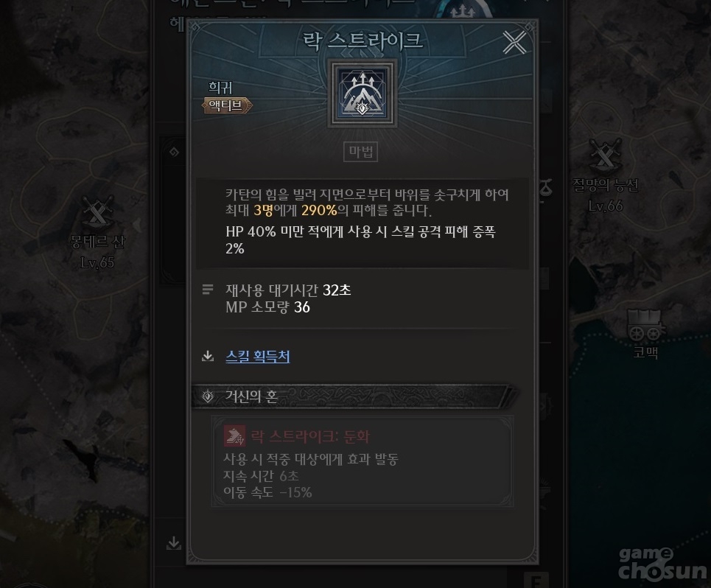The height and width of the screenshot is (588, 711).
Task: Click the 몽테르 산 crossed swords map icon
Action: click(x=97, y=211)
